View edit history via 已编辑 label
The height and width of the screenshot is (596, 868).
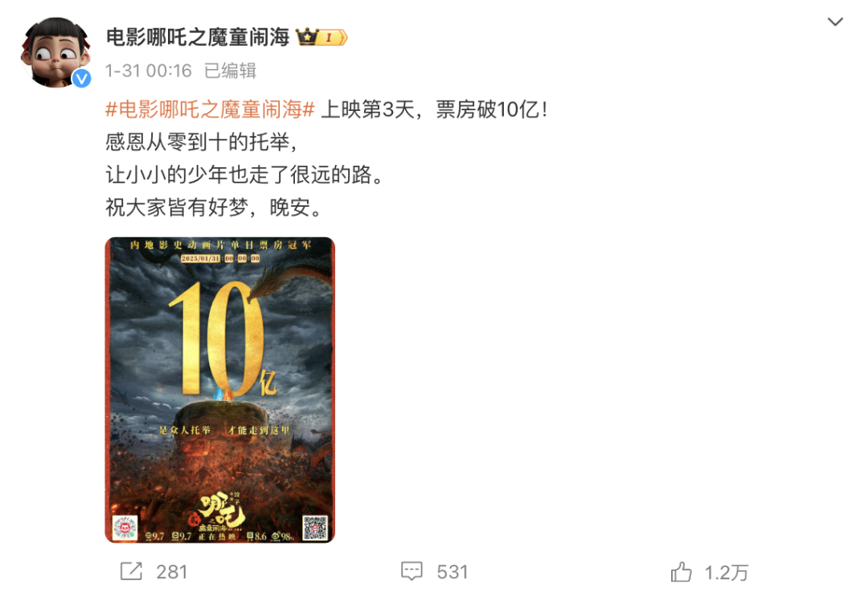click(x=231, y=71)
